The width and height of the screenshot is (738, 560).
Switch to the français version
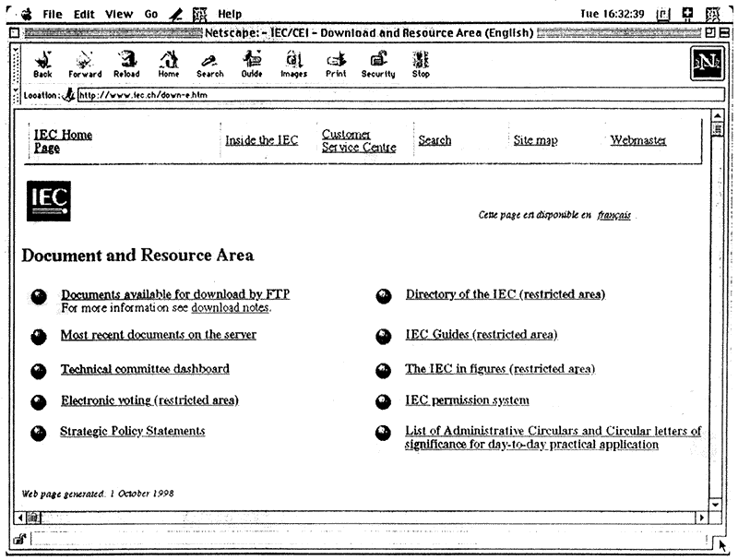[614, 215]
